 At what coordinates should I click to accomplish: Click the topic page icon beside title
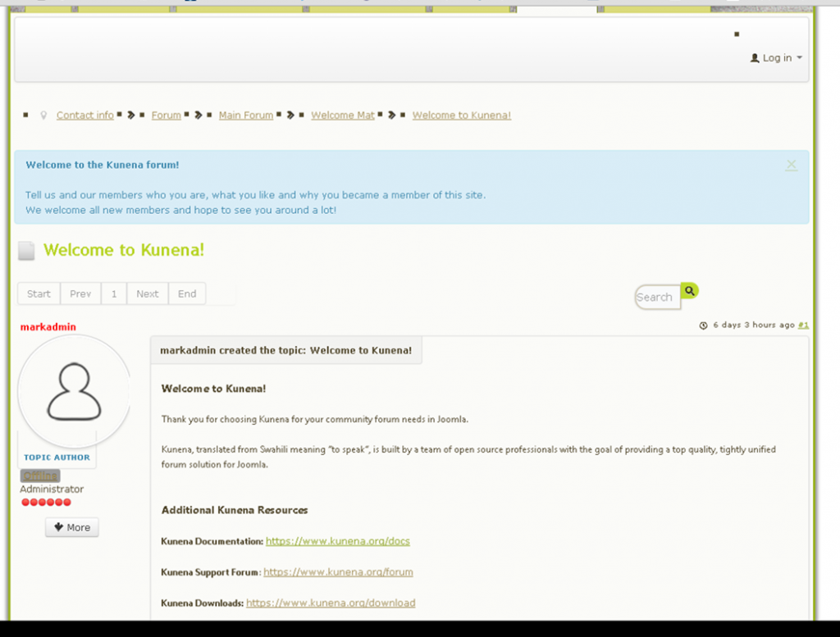point(26,251)
